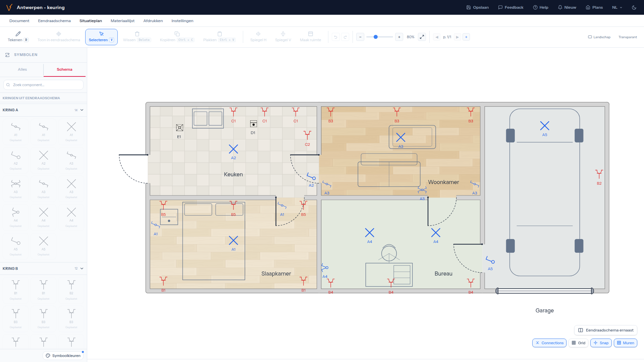Click Toon in eendraadschema icon
This screenshot has width=644, height=362.
[x=59, y=34]
